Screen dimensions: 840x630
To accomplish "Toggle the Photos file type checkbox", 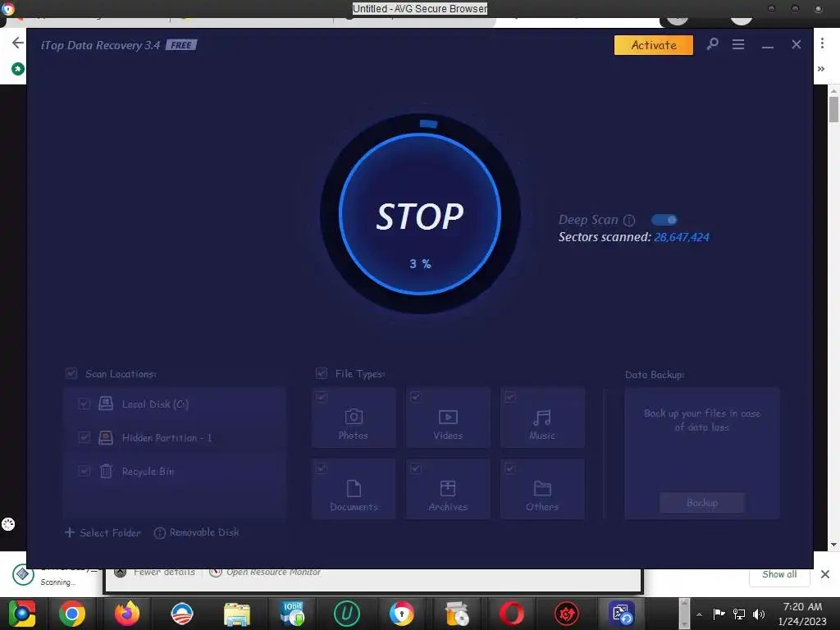I will point(322,397).
